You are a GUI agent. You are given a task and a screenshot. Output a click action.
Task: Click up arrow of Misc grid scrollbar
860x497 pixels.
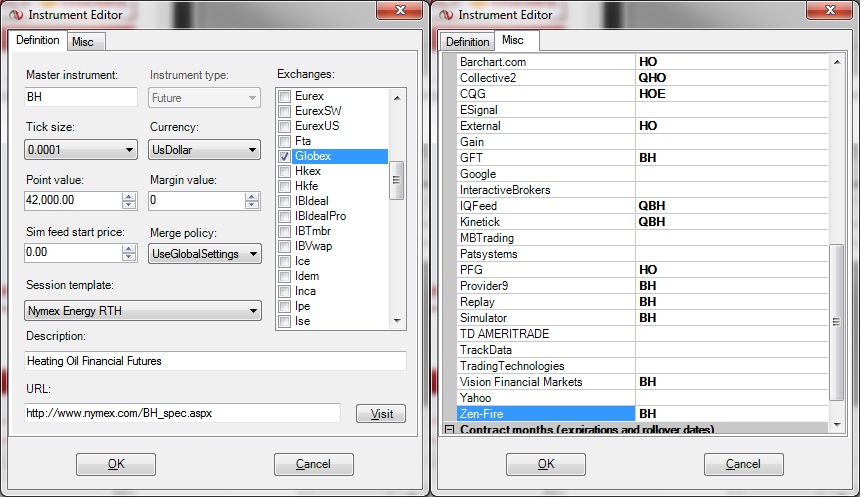[837, 62]
